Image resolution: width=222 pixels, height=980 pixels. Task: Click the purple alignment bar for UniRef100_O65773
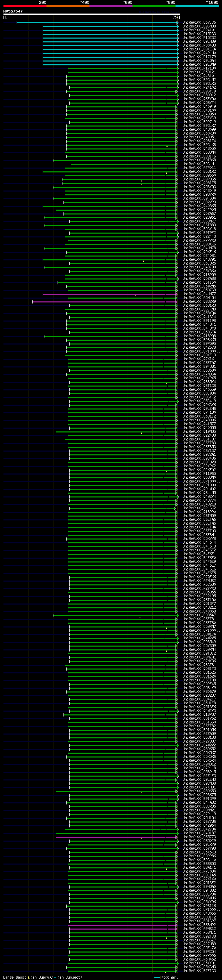(117, 837)
